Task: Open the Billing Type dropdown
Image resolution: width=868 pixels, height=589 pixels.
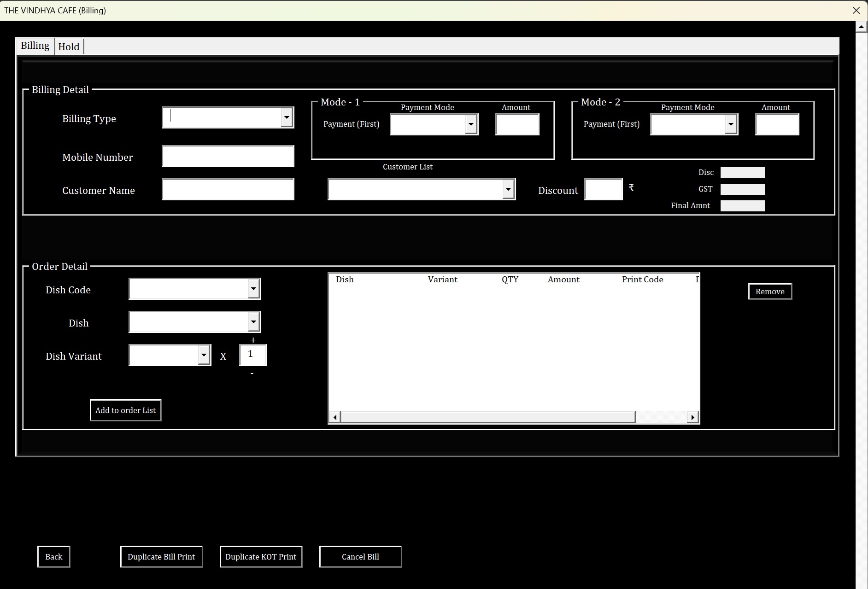Action: (x=286, y=117)
